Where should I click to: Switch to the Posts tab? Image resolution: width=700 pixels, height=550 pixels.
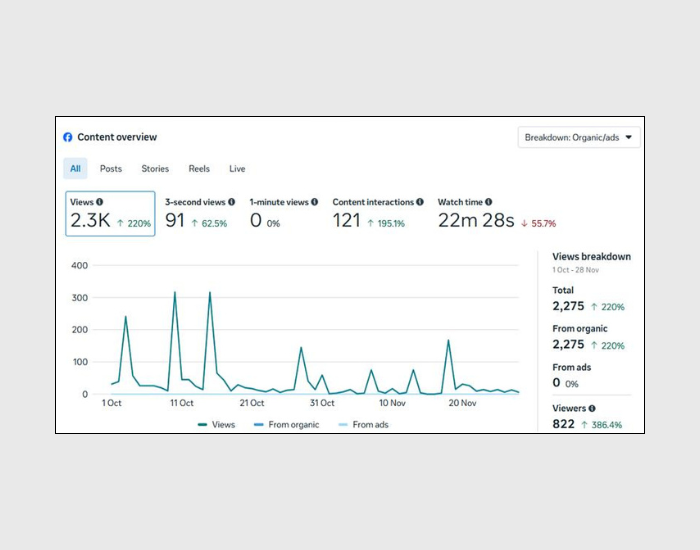pos(111,169)
